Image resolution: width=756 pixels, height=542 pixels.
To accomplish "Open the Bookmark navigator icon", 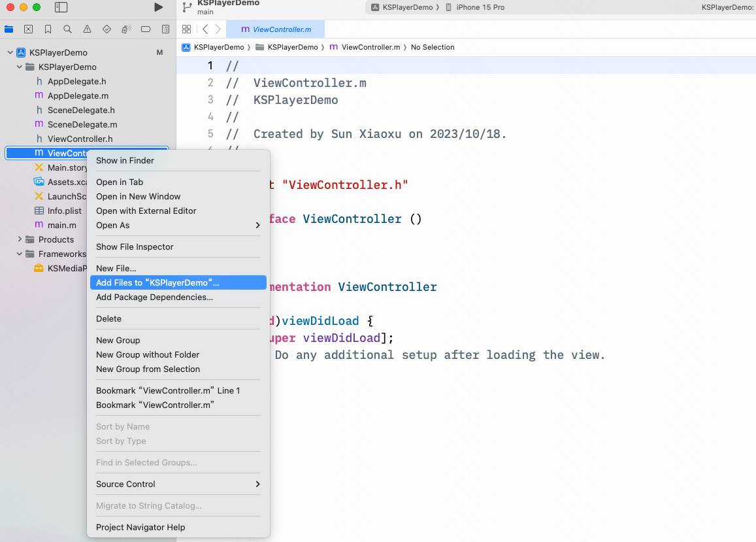I will [48, 29].
